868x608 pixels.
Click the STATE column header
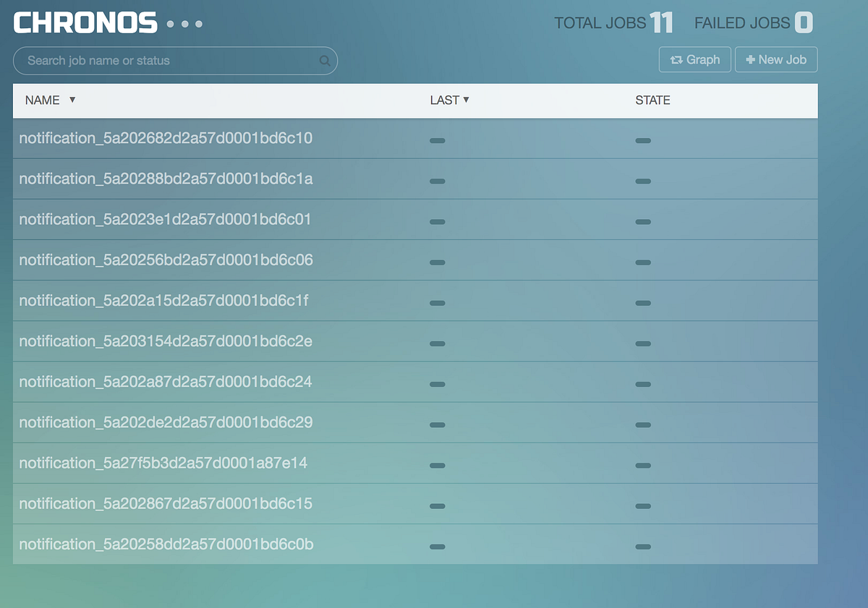click(x=652, y=100)
